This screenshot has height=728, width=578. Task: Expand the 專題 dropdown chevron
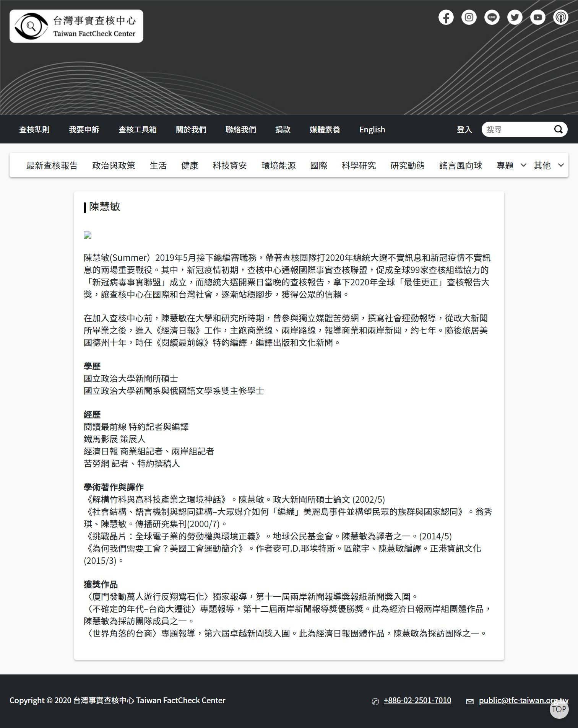tap(523, 165)
